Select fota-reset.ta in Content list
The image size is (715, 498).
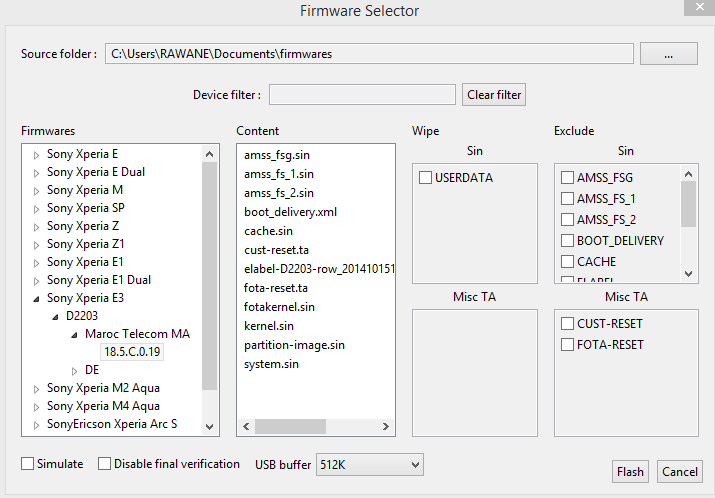(276, 288)
